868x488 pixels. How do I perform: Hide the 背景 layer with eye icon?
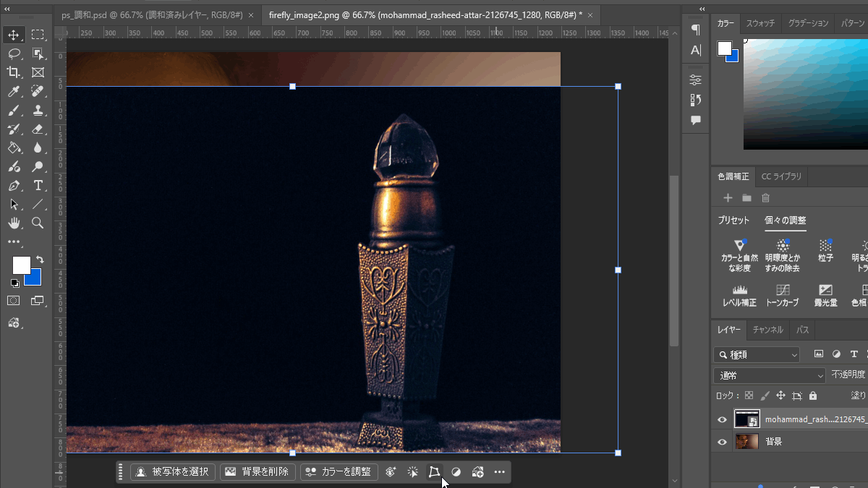(722, 441)
